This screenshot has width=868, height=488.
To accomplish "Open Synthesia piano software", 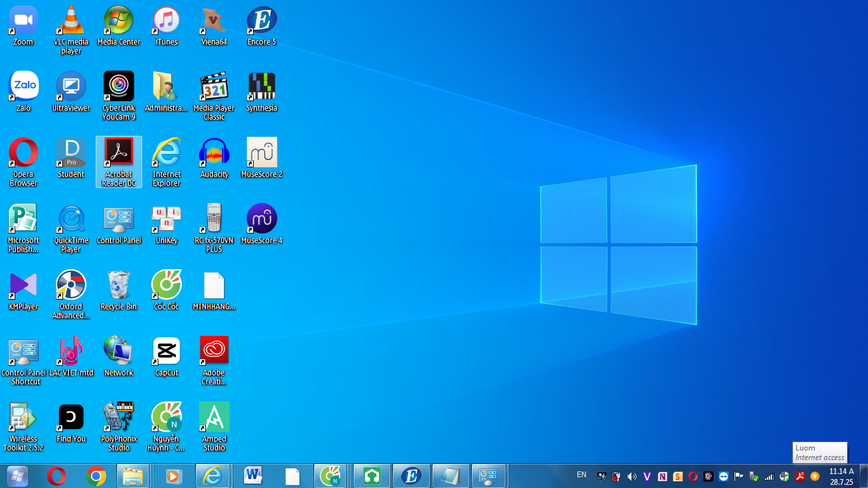I will (x=261, y=86).
